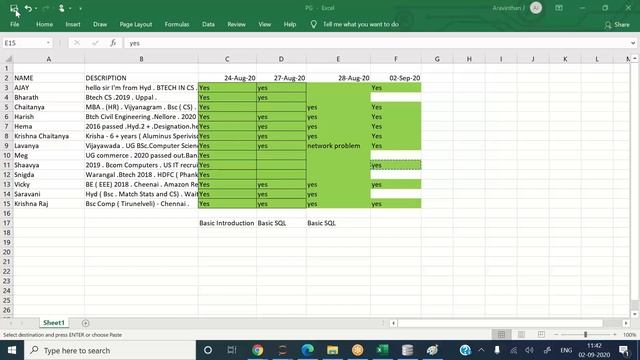Image resolution: width=640 pixels, height=360 pixels.
Task: Click the Basic Introduction cell
Action: [x=227, y=223]
